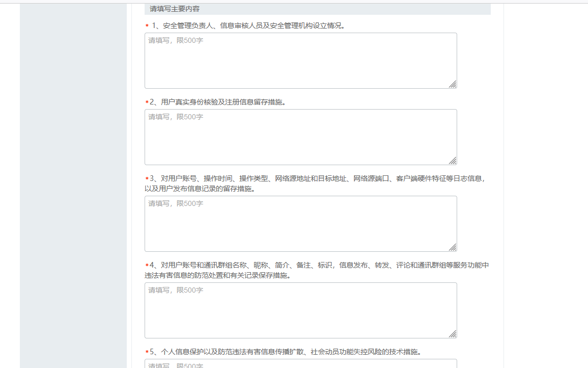Click the required asterisk before question 2
Image resolution: width=588 pixels, height=368 pixels.
147,102
